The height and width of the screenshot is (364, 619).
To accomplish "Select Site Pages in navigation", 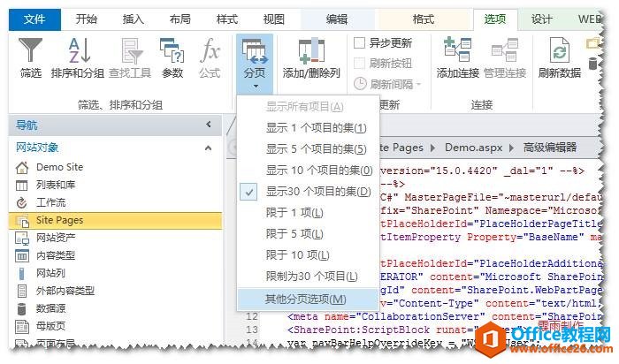I will tap(115, 221).
